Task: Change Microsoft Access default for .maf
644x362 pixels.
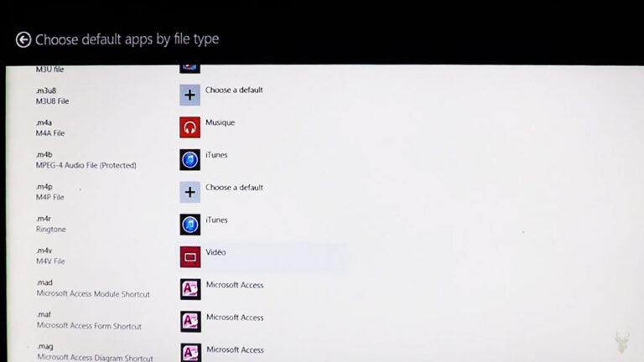Action: (x=235, y=318)
